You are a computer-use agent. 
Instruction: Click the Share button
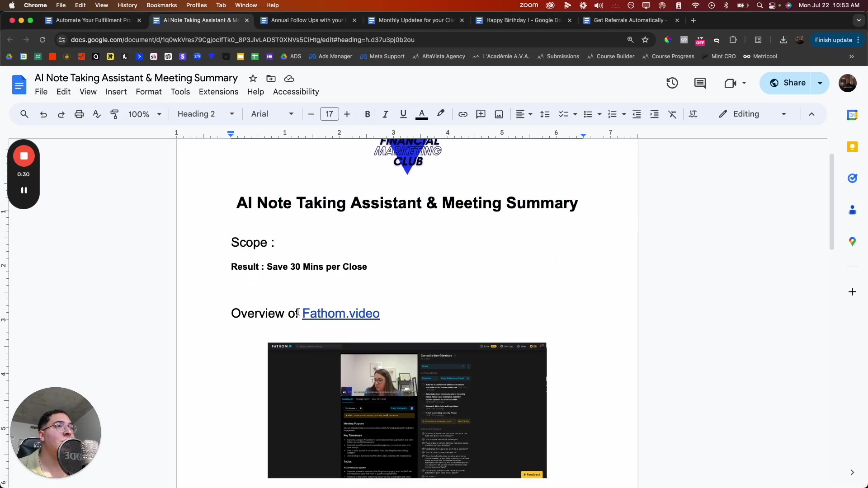pos(787,83)
